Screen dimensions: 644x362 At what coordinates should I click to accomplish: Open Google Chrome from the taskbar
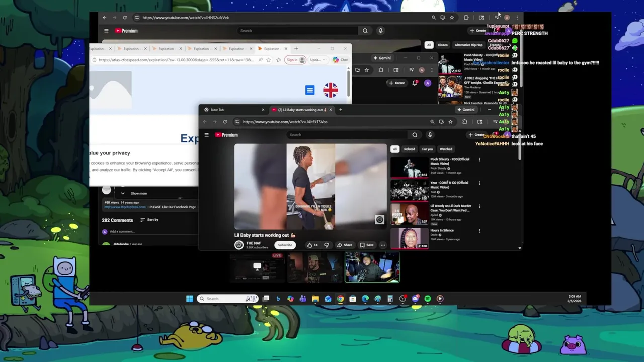click(341, 299)
